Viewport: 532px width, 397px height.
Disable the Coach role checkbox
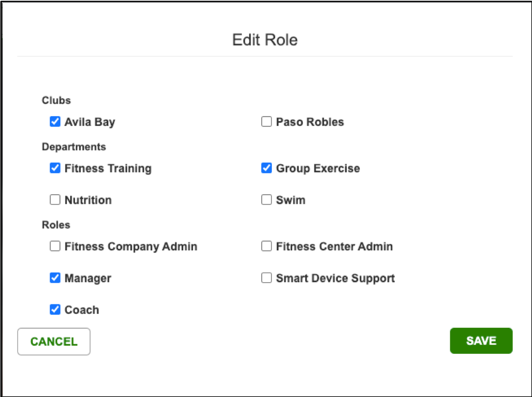tap(55, 309)
